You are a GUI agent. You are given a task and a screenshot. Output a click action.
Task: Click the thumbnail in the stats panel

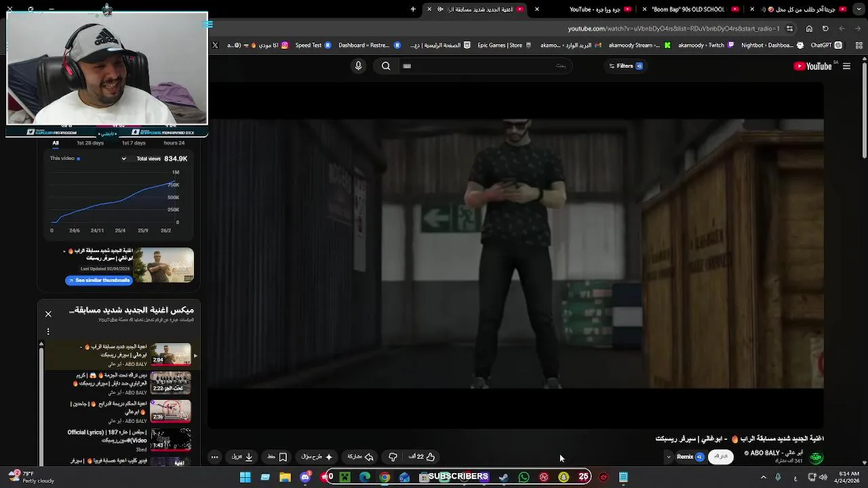163,265
